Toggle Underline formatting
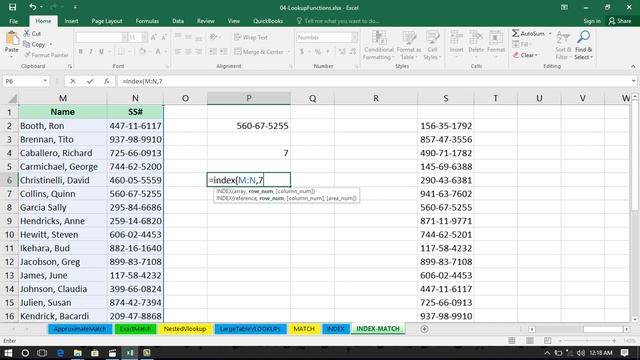640x360 pixels. pos(101,51)
